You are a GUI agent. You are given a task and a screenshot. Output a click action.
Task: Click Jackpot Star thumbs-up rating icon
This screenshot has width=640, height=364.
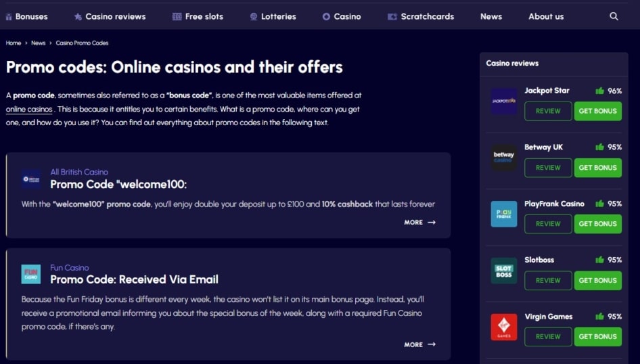(x=599, y=91)
